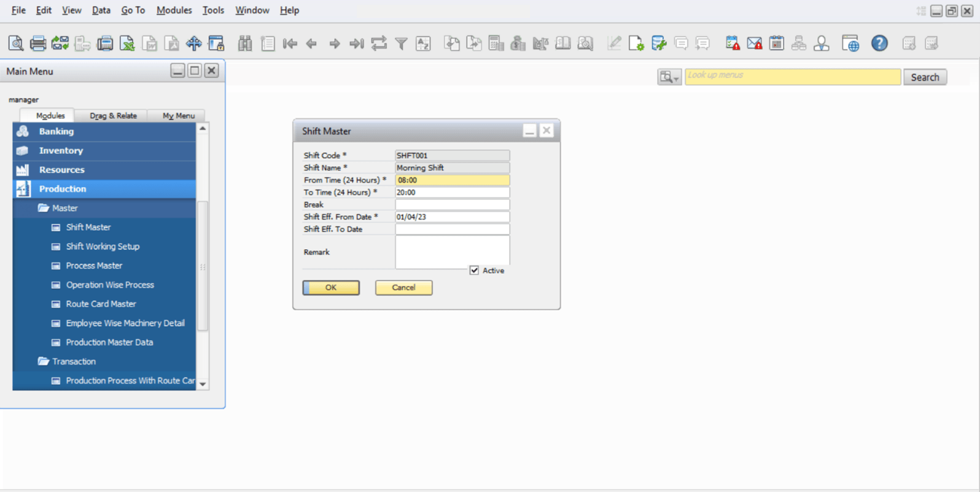Image resolution: width=980 pixels, height=492 pixels.
Task: Click Cancel in the Shift Master dialog
Action: point(403,288)
